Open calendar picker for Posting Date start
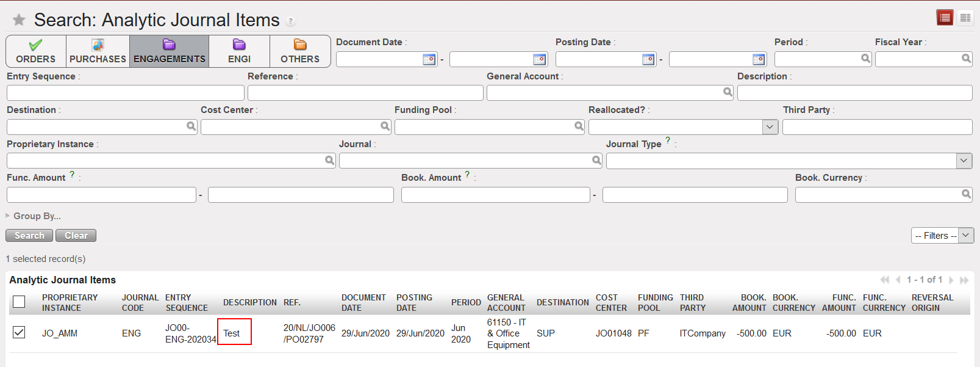This screenshot has width=980, height=367. pos(648,59)
